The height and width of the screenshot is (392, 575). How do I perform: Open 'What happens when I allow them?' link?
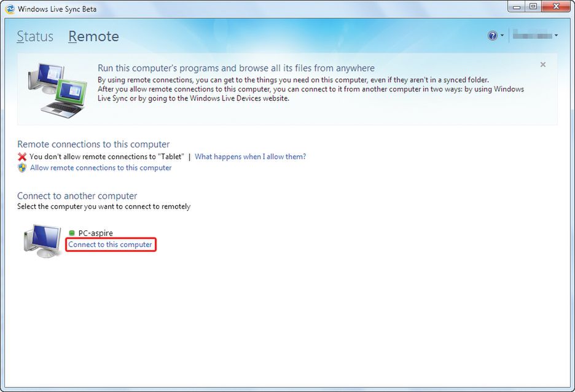[250, 157]
